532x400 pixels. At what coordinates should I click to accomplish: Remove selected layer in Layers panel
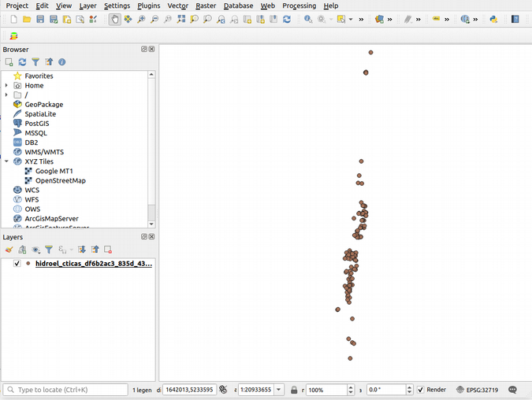pos(108,250)
